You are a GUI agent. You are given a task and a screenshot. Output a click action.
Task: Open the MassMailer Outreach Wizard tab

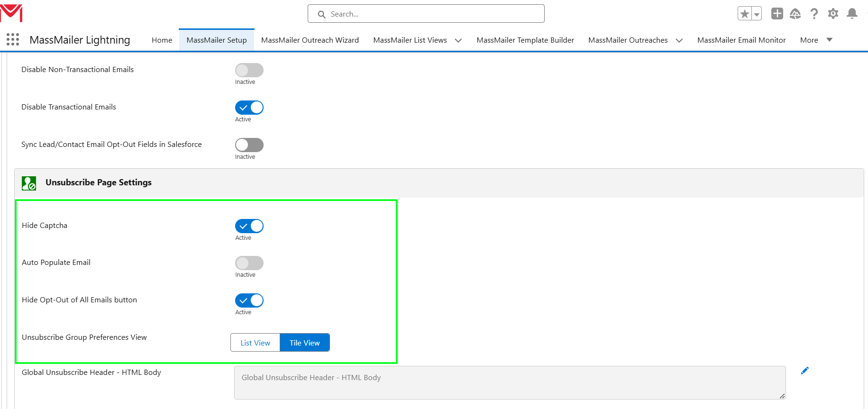310,40
